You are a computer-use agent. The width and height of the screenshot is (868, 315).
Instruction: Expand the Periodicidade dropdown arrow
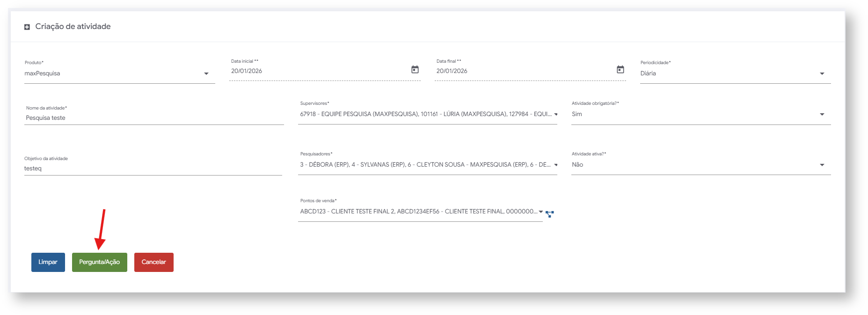click(x=822, y=74)
